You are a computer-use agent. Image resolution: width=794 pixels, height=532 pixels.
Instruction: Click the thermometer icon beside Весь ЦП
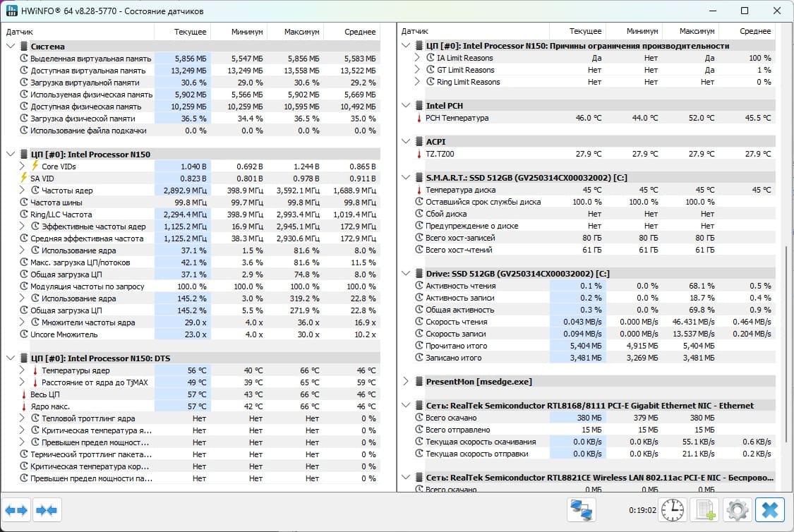(x=24, y=394)
